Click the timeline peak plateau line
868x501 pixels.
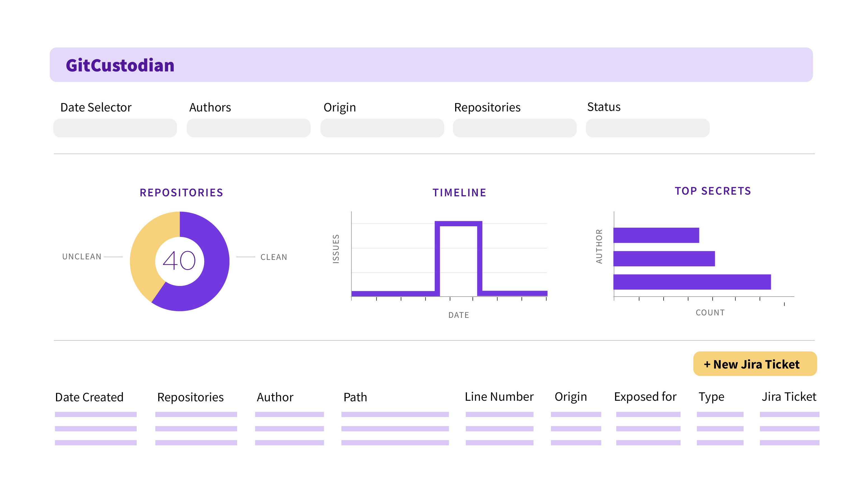coord(458,224)
